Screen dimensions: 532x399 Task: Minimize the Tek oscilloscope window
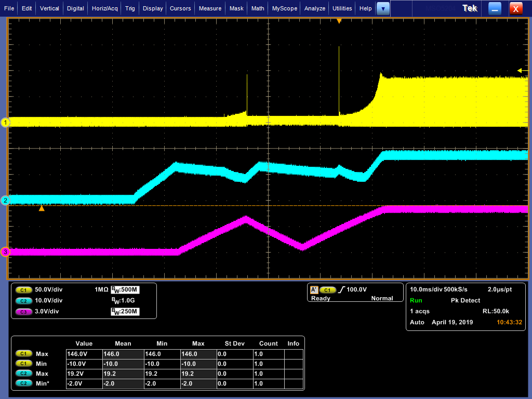495,9
